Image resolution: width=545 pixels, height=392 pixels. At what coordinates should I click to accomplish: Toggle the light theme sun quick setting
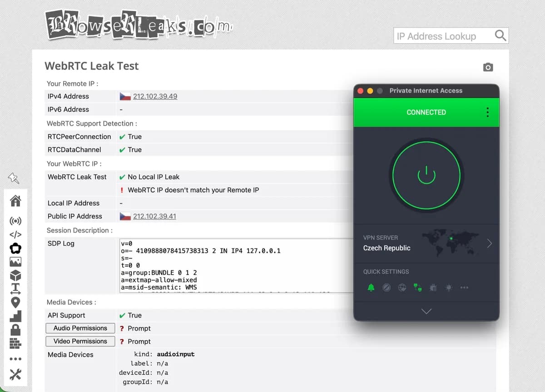coord(449,288)
